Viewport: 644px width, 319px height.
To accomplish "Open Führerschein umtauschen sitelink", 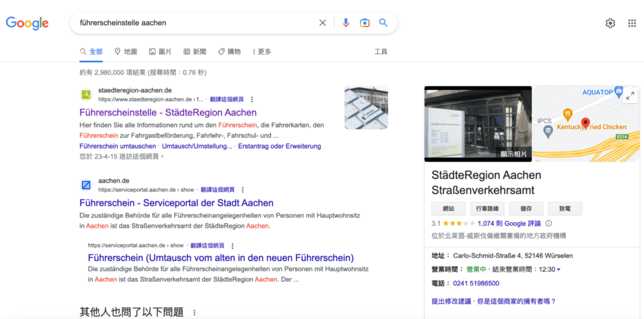I will click(x=118, y=146).
